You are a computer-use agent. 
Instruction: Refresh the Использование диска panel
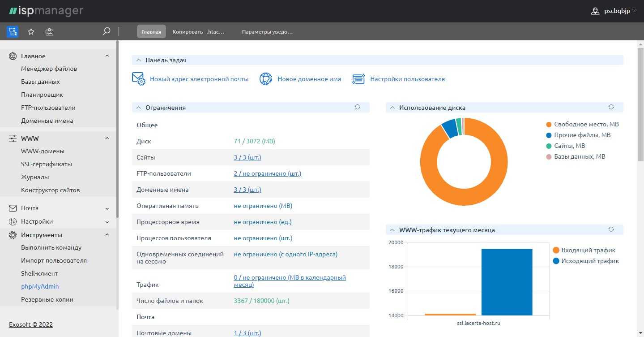(x=611, y=107)
